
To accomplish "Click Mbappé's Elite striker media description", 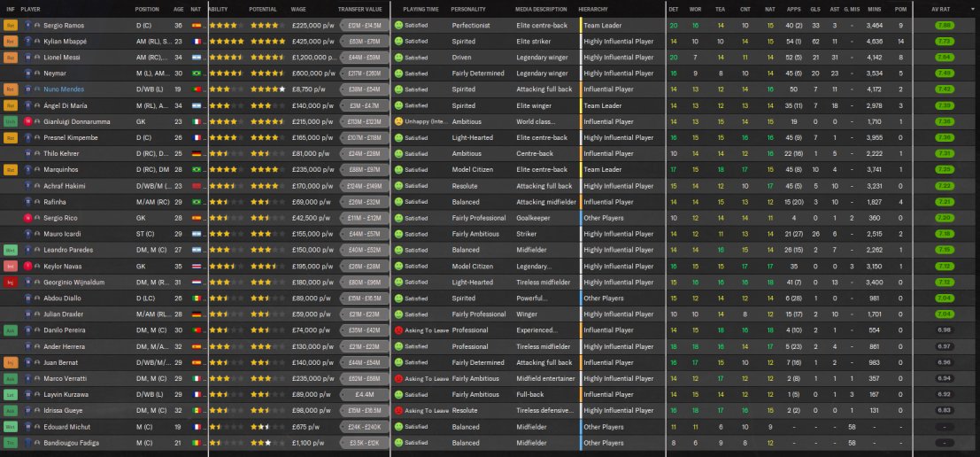I will point(535,42).
